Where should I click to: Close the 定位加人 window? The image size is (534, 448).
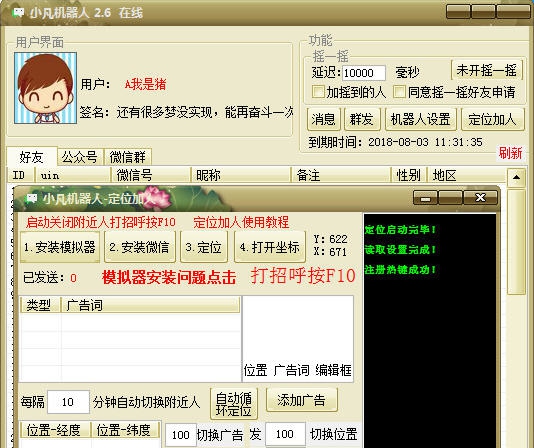click(x=480, y=198)
